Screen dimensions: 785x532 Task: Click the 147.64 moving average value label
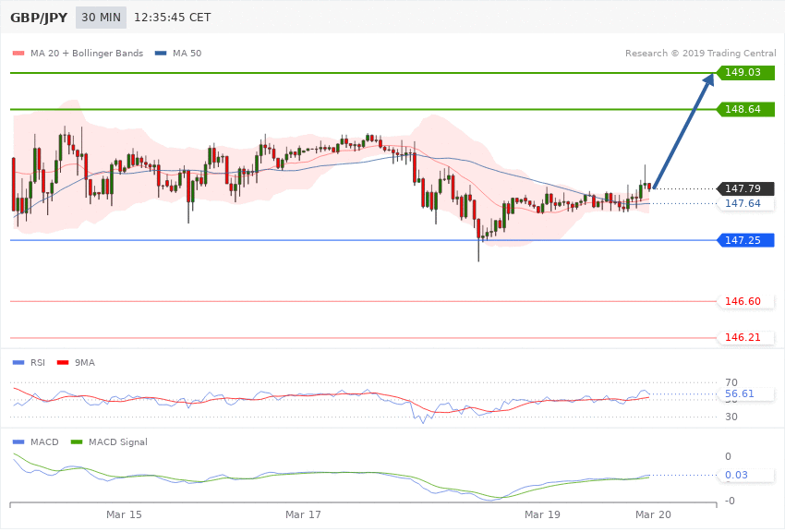coord(745,204)
